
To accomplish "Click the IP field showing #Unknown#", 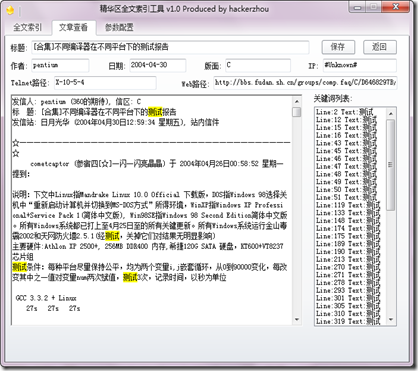I will coord(360,65).
